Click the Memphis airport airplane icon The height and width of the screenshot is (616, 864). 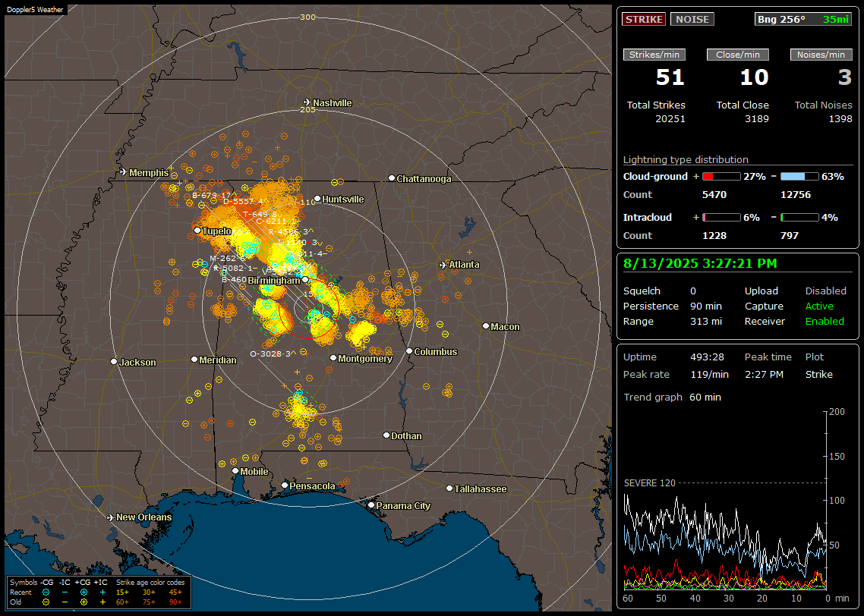coord(124,172)
